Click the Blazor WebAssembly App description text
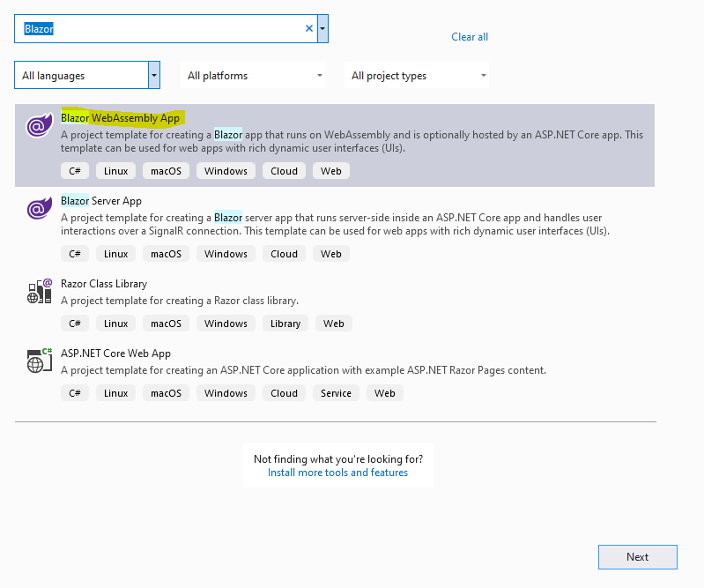The height and width of the screenshot is (588, 704). click(x=352, y=142)
